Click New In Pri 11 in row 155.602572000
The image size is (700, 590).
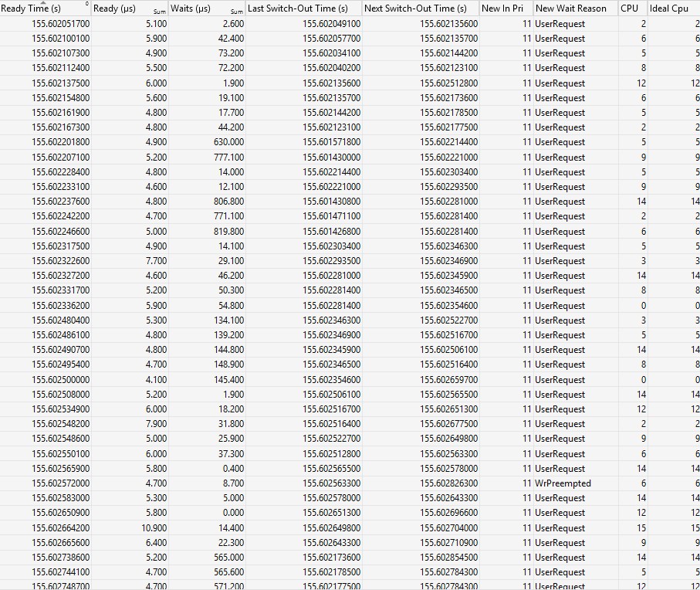coord(527,483)
